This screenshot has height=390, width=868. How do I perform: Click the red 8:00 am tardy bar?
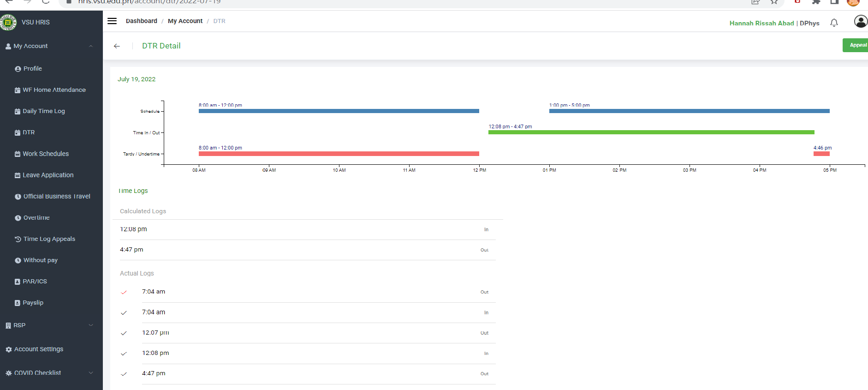pyautogui.click(x=339, y=154)
